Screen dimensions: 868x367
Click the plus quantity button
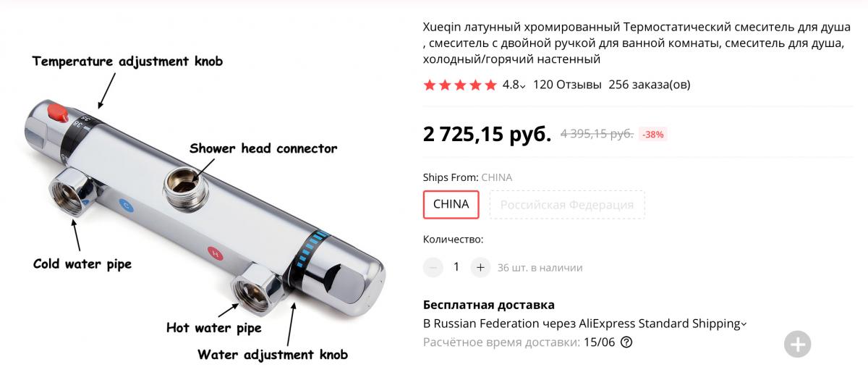[x=480, y=267]
